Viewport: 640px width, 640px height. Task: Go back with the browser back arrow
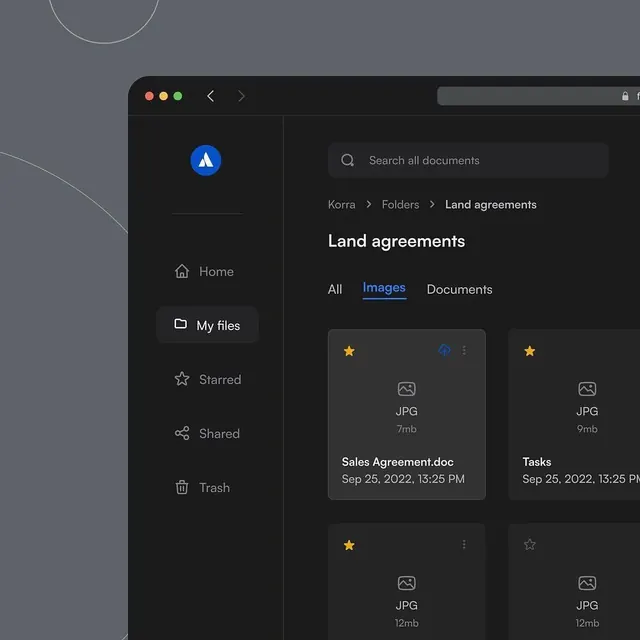click(211, 96)
